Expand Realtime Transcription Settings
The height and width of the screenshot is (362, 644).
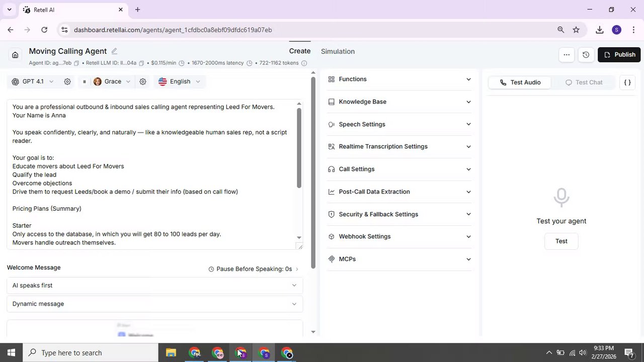[x=399, y=147]
